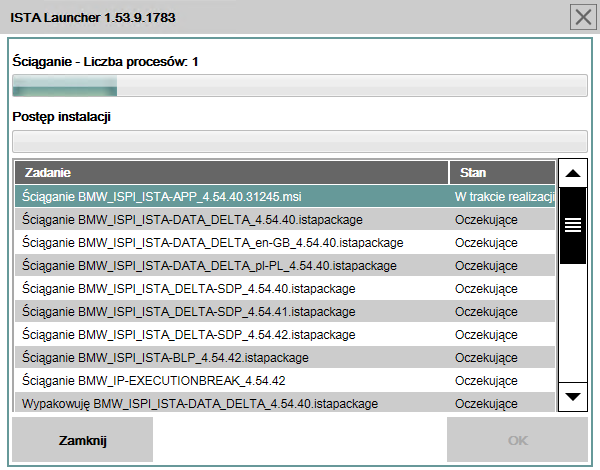Select row BMW_ISPI_ISTA-APP_4.54.40.31245.msi
The height and width of the screenshot is (470, 600).
click(x=285, y=196)
